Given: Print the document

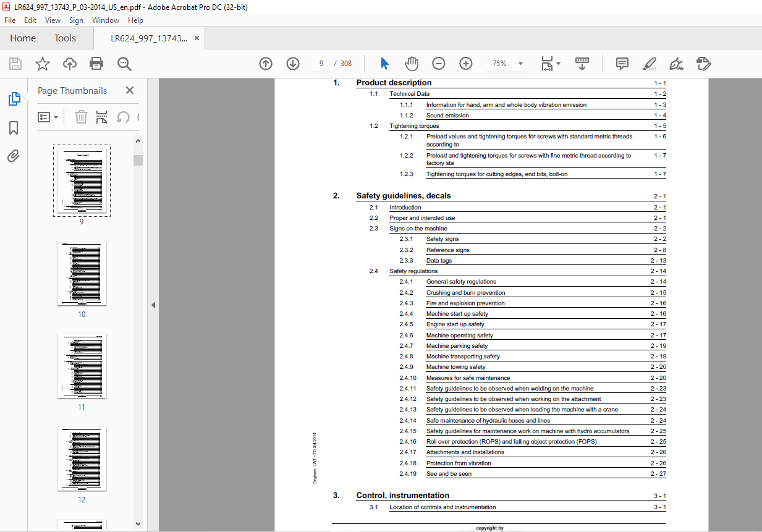Looking at the screenshot, I should click(x=96, y=64).
